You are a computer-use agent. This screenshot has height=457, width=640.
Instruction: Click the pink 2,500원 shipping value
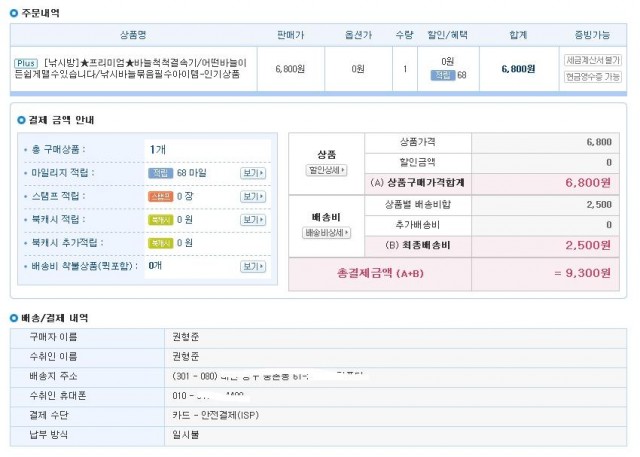coord(588,246)
